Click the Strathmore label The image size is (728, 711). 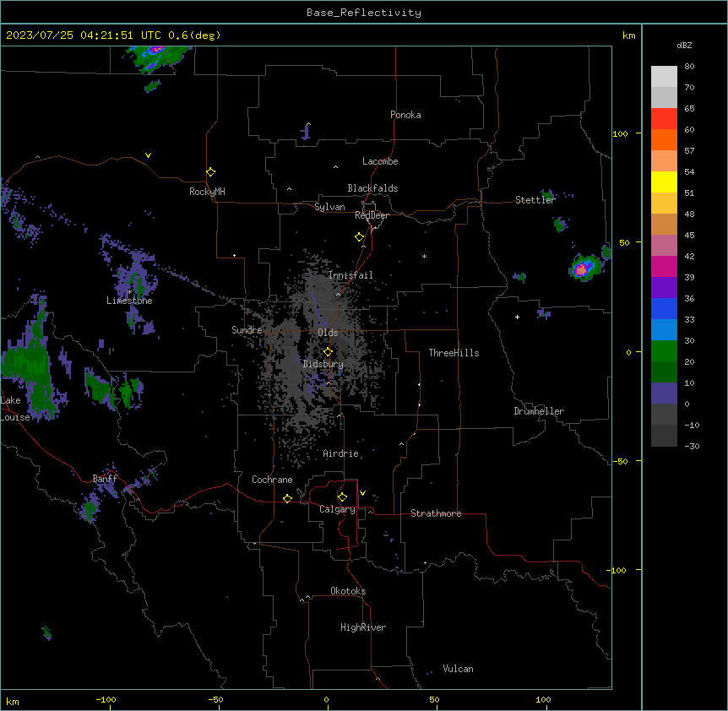436,513
